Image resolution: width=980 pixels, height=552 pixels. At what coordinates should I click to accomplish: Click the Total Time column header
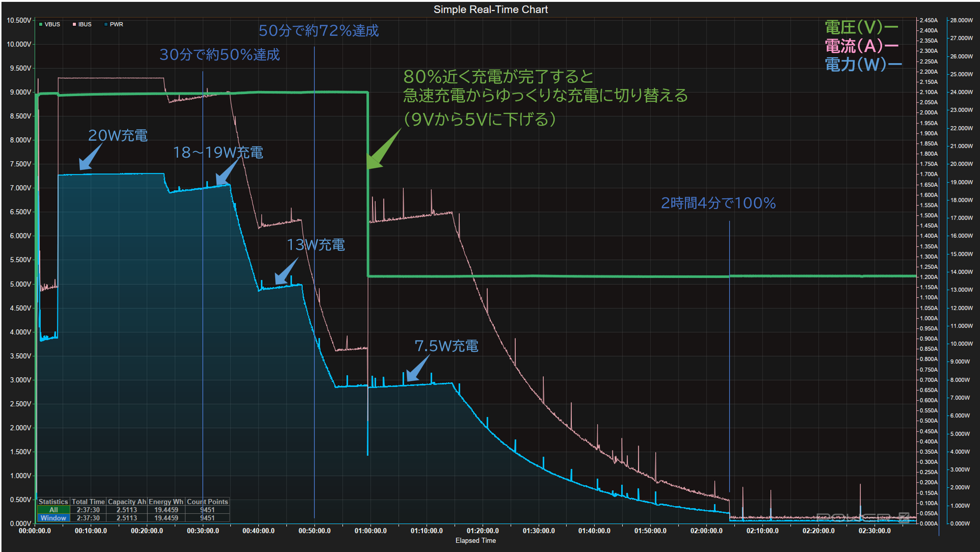(x=88, y=502)
